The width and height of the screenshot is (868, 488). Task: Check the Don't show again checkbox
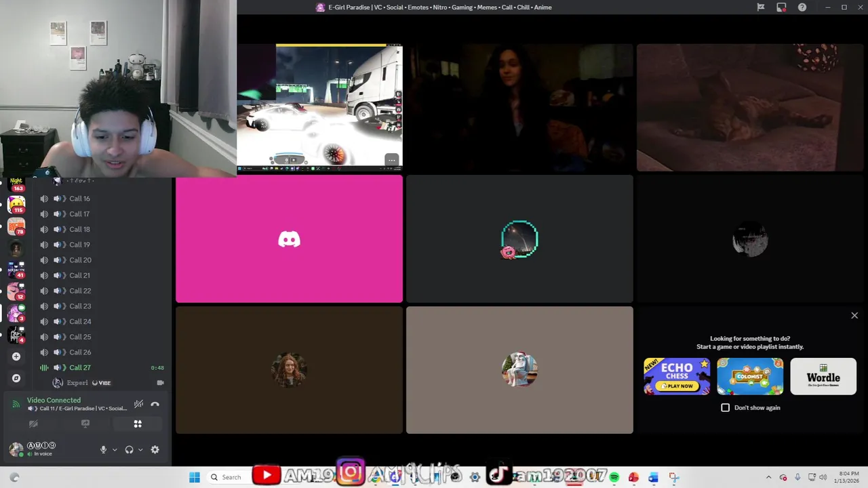726,407
